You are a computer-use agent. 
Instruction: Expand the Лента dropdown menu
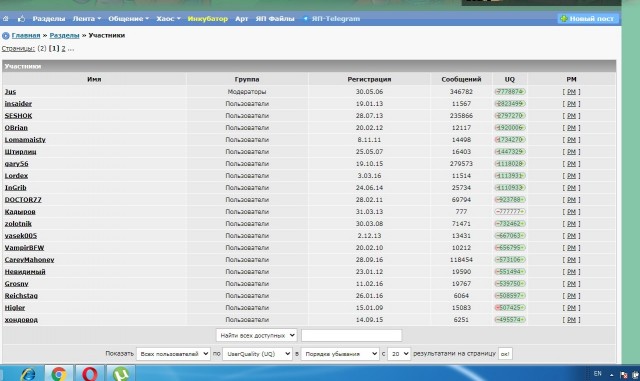(x=87, y=19)
